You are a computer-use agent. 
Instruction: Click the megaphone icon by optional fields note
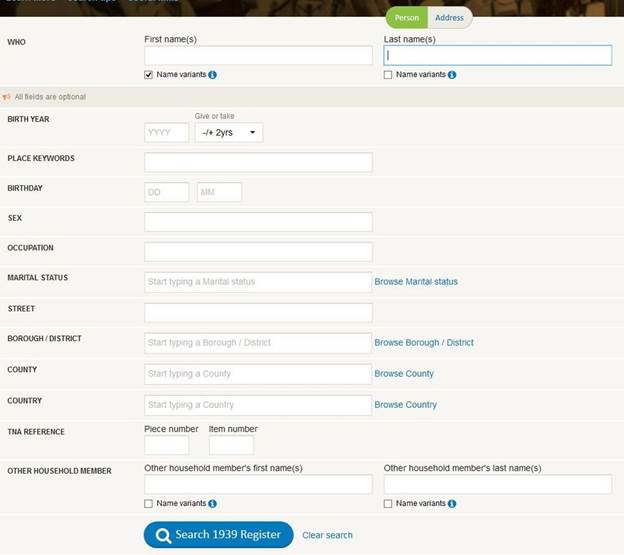click(6, 97)
